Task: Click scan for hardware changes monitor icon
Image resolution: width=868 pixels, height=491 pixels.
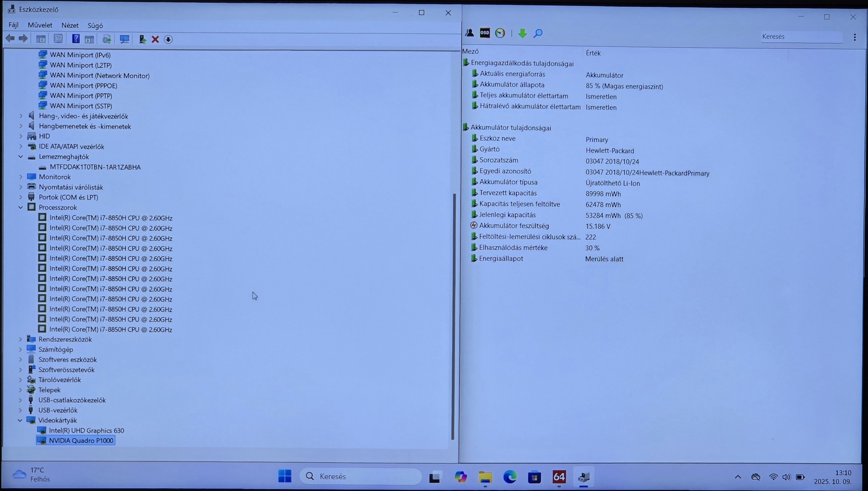Action: click(x=124, y=39)
